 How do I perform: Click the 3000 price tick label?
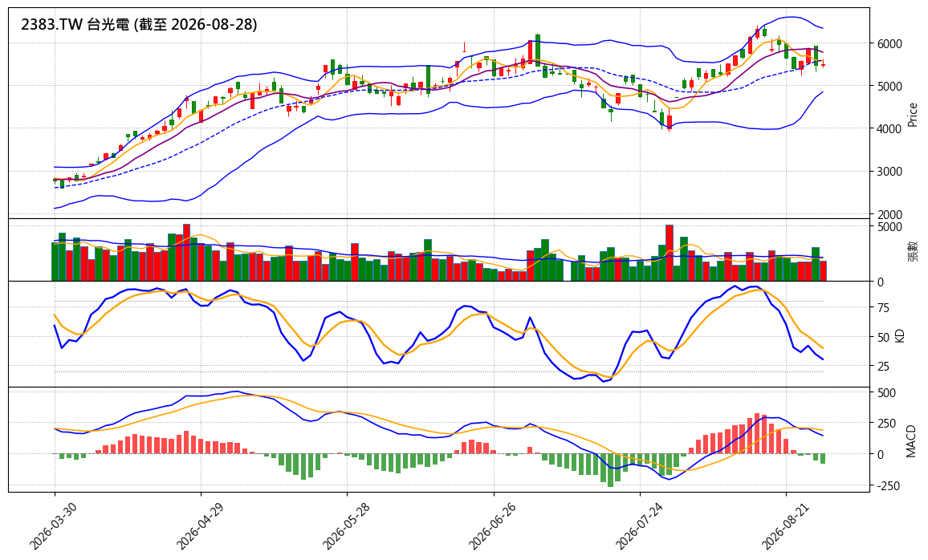[889, 172]
